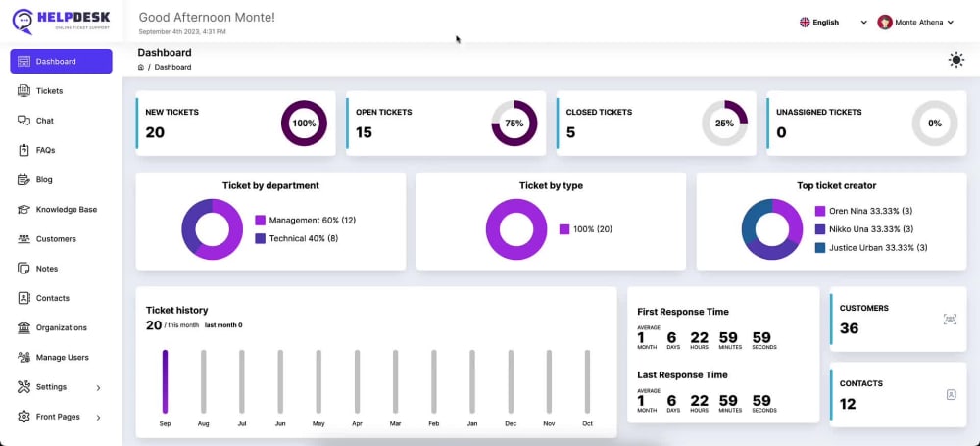Click the Nikko Una legend swatch

(x=820, y=229)
